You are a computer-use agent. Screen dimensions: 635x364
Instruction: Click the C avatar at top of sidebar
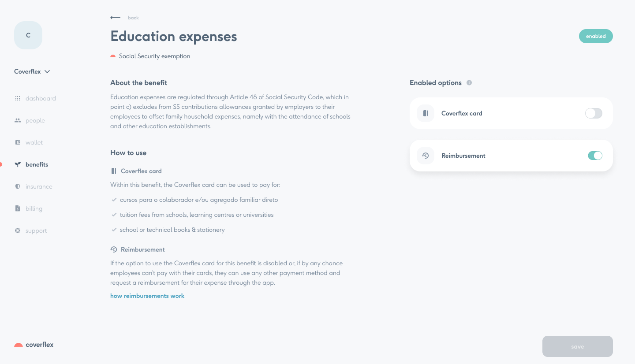point(28,35)
